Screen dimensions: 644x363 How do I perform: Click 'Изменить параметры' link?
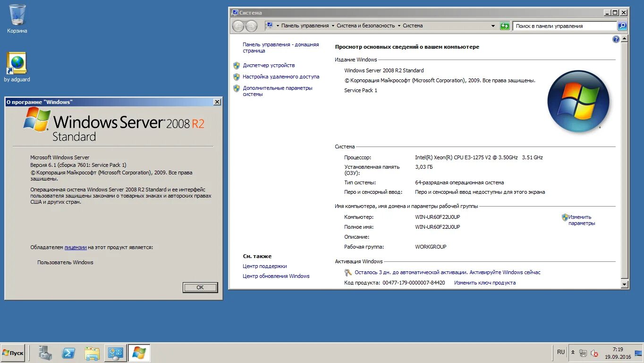pos(582,220)
